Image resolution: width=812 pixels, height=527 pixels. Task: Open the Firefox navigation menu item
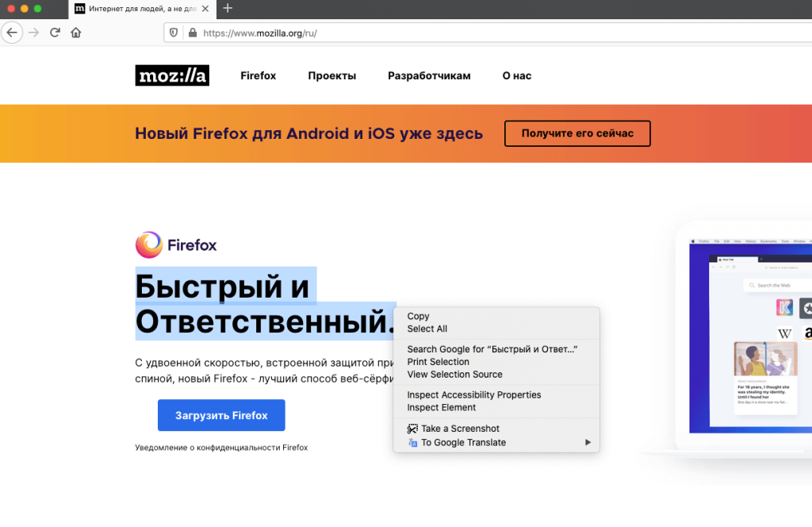258,75
